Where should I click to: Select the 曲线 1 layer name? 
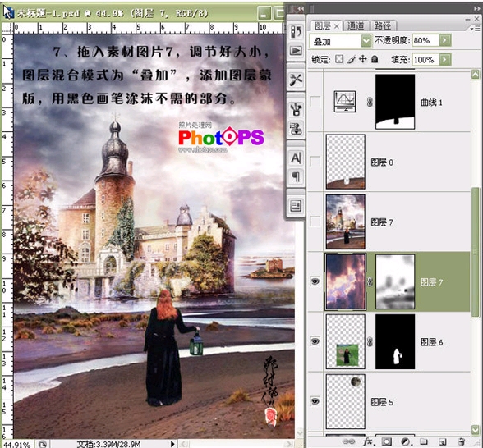431,103
